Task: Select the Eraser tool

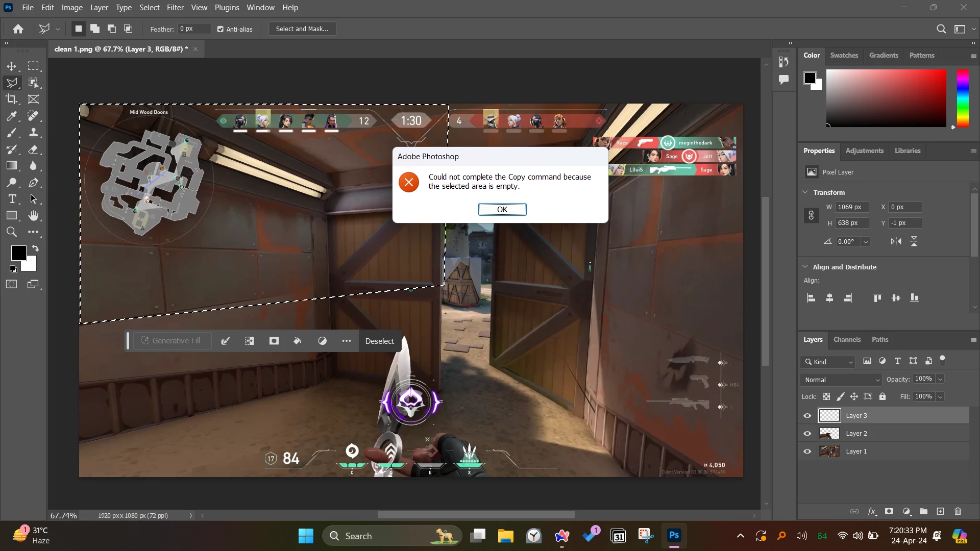Action: [x=33, y=149]
